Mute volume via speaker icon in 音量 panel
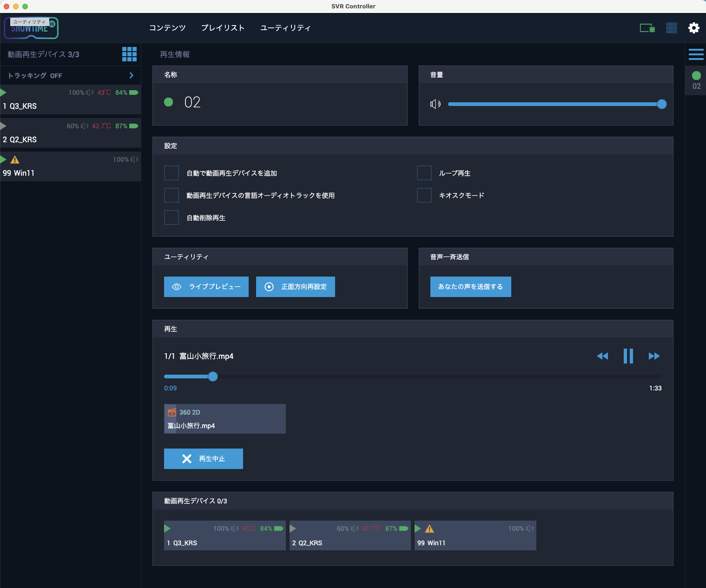706x588 pixels. pos(435,104)
